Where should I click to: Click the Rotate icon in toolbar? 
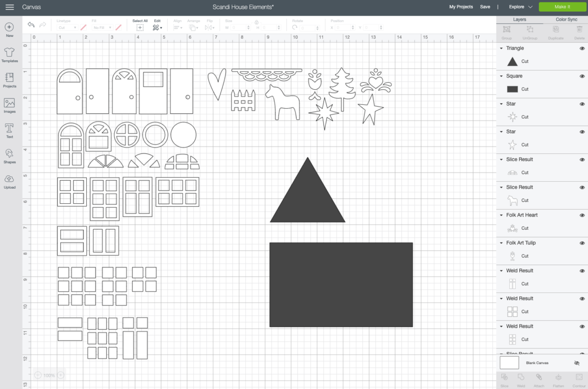295,28
